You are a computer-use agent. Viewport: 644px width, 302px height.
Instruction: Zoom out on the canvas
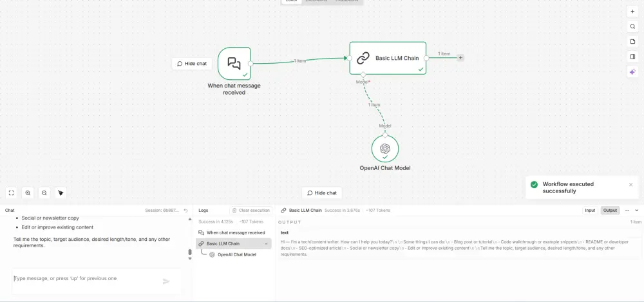pyautogui.click(x=44, y=193)
